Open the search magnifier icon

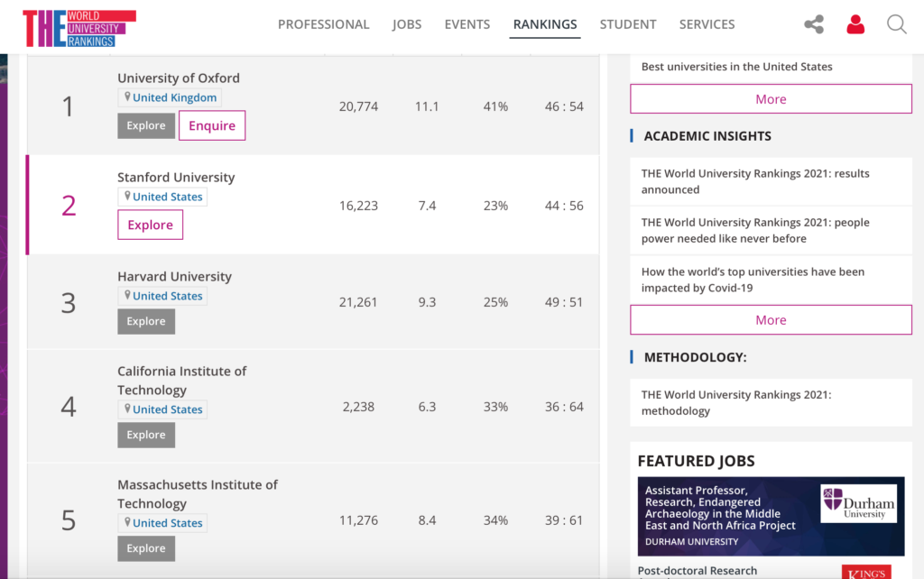coord(896,24)
